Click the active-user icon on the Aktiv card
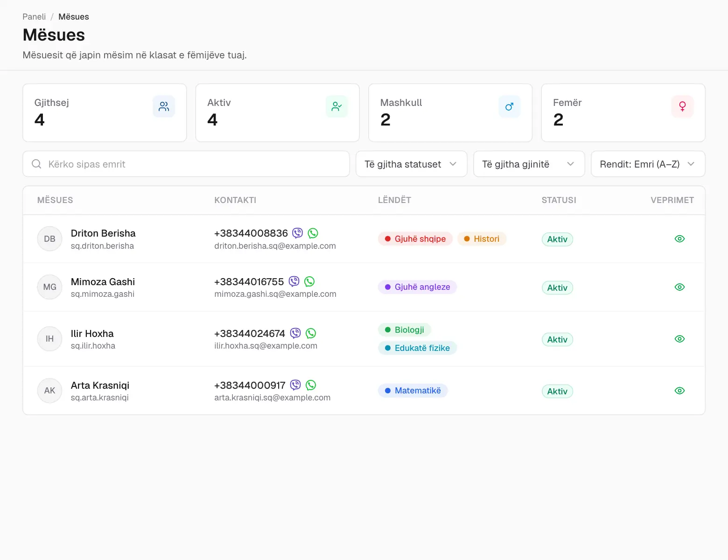The image size is (728, 560). pos(336,106)
